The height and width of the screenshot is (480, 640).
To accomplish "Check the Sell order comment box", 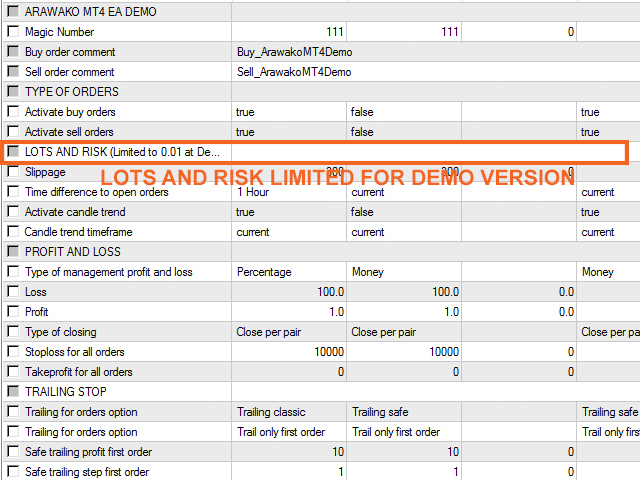I will pyautogui.click(x=13, y=71).
